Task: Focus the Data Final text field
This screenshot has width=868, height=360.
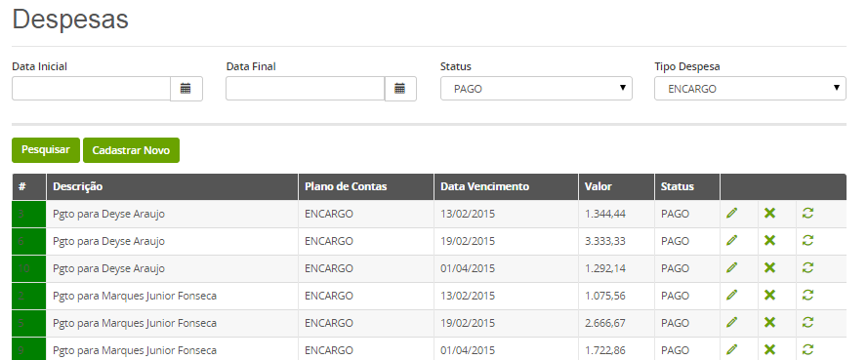Action: [x=305, y=89]
